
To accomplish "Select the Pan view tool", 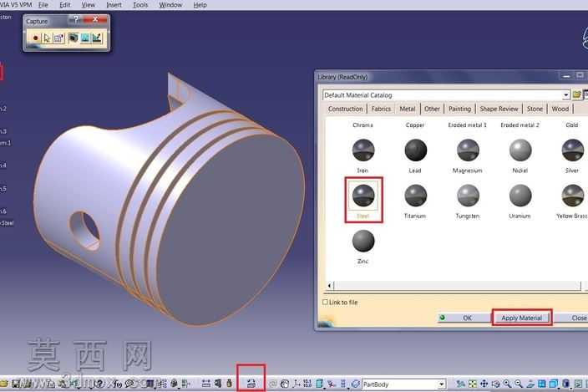I will (x=484, y=384).
